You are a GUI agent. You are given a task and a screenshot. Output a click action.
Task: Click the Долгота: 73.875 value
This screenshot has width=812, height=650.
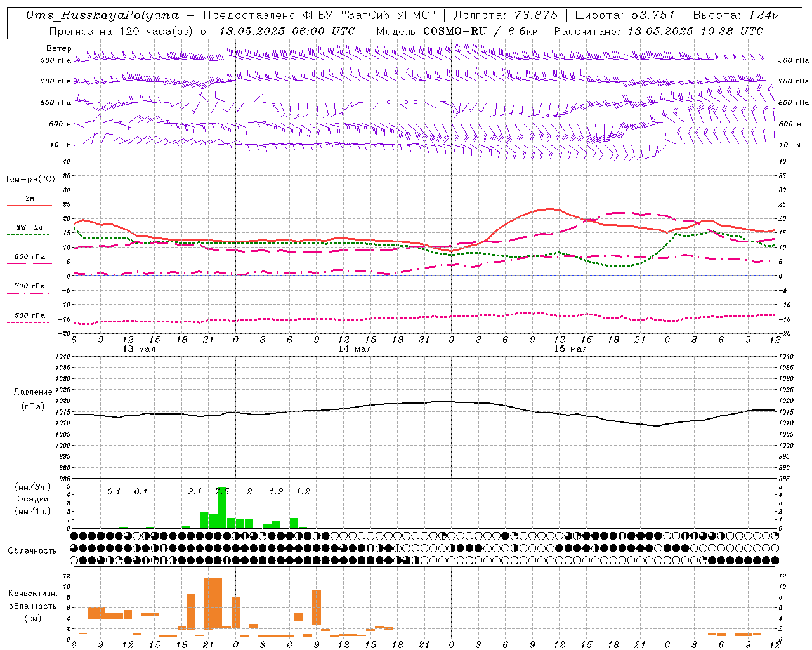tap(506, 15)
